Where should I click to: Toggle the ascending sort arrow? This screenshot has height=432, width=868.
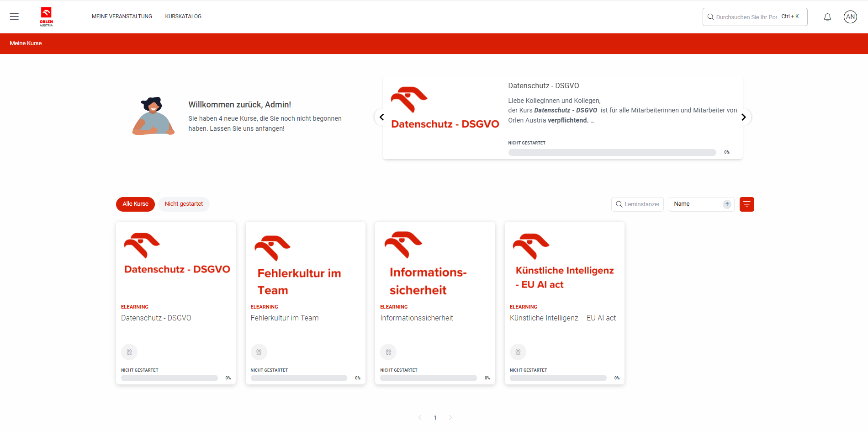727,204
